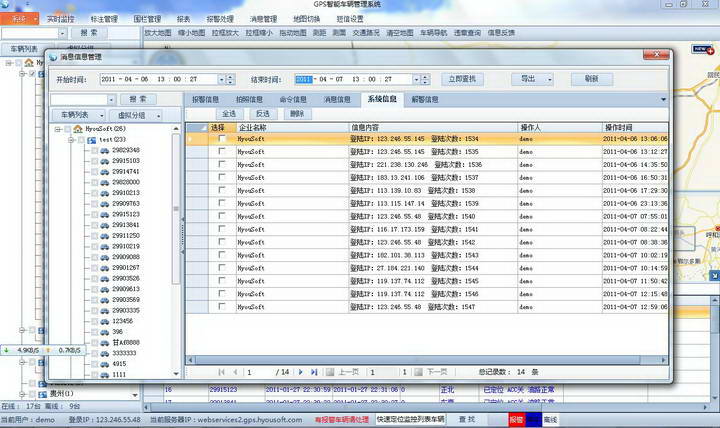Check the row checkbox for login count 1534
The image size is (720, 428).
(222, 138)
